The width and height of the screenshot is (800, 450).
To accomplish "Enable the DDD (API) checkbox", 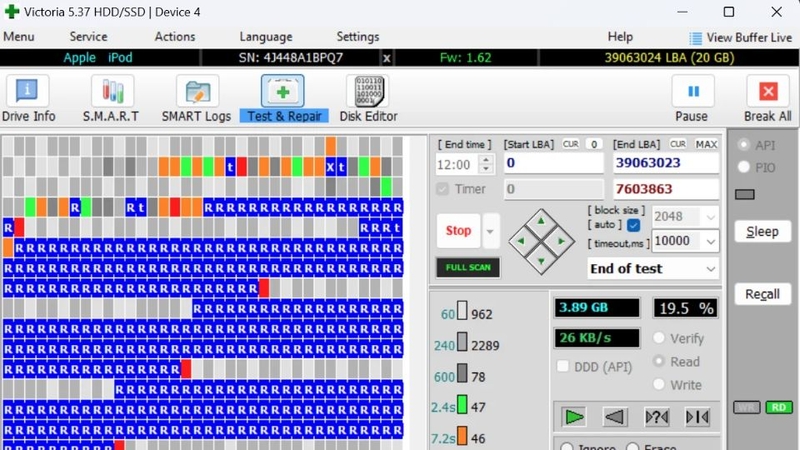I will click(563, 366).
